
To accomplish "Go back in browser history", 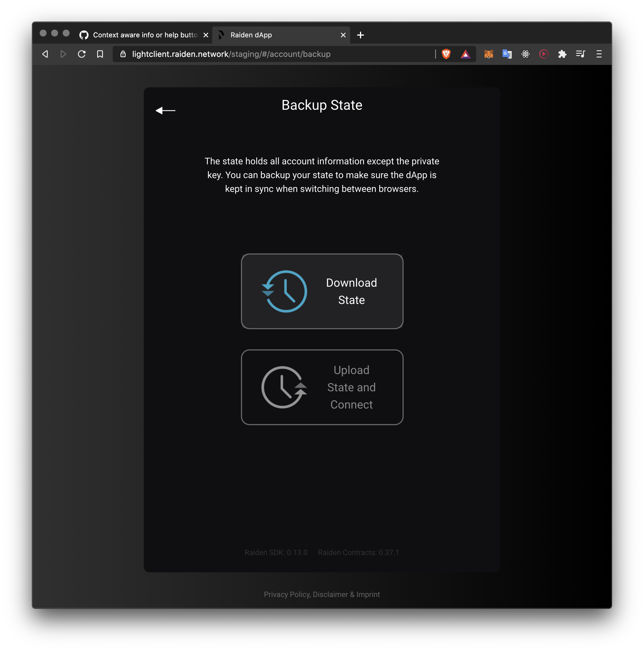I will 45,54.
